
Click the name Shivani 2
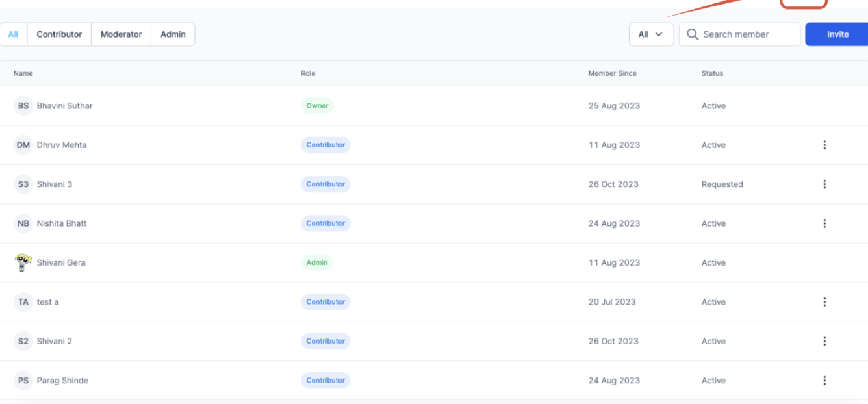55,341
